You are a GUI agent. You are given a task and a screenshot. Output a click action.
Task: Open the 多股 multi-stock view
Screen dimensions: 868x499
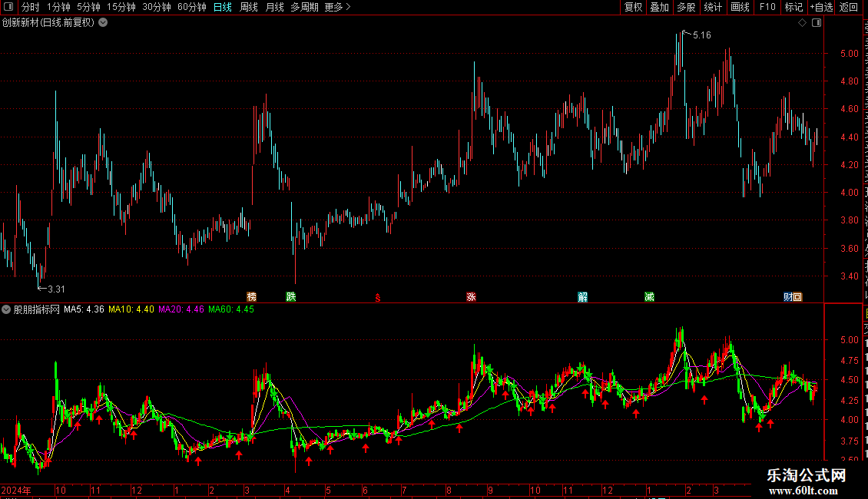pyautogui.click(x=687, y=7)
